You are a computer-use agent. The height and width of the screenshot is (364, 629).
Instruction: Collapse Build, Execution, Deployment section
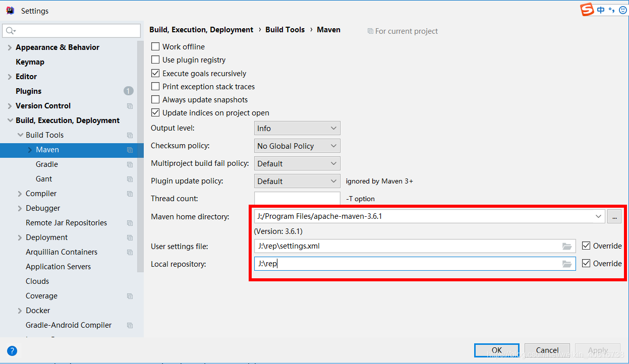point(10,120)
